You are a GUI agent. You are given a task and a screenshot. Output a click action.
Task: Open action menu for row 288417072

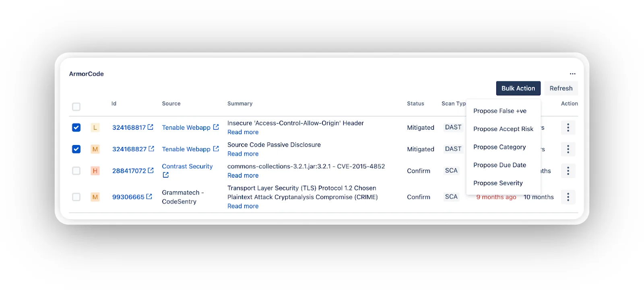[568, 171]
